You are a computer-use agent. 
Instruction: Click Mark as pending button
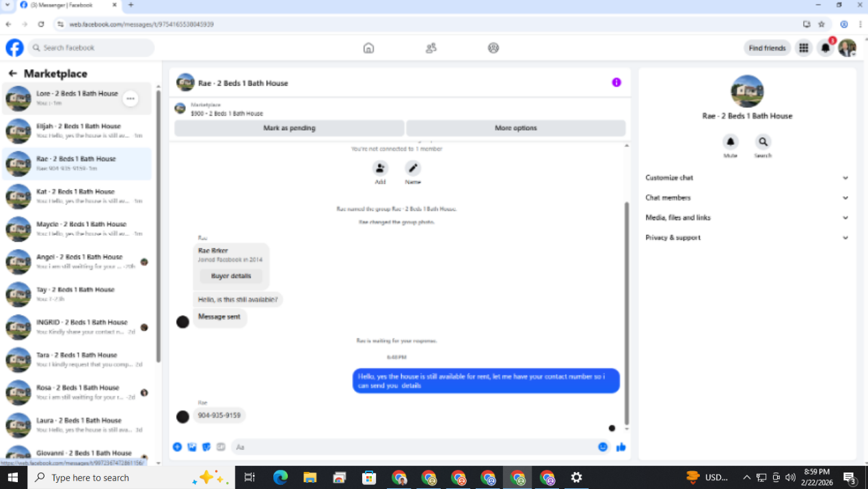[x=289, y=128]
